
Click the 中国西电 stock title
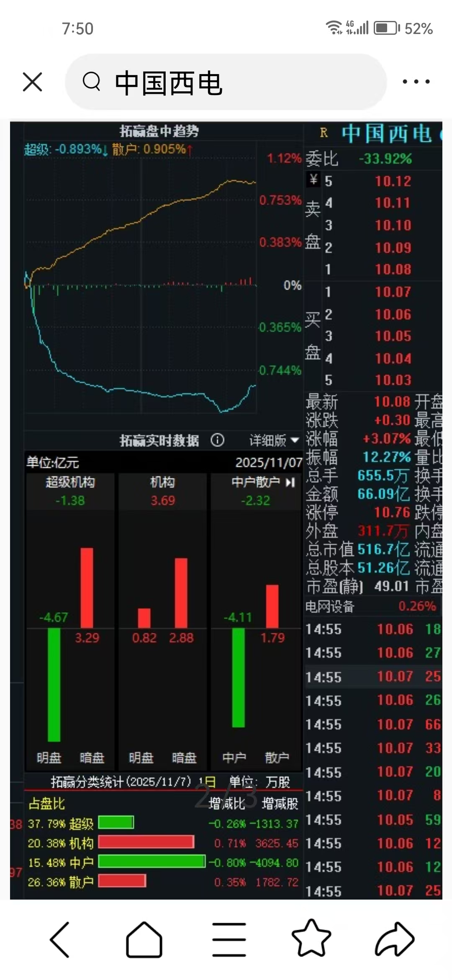pos(386,134)
